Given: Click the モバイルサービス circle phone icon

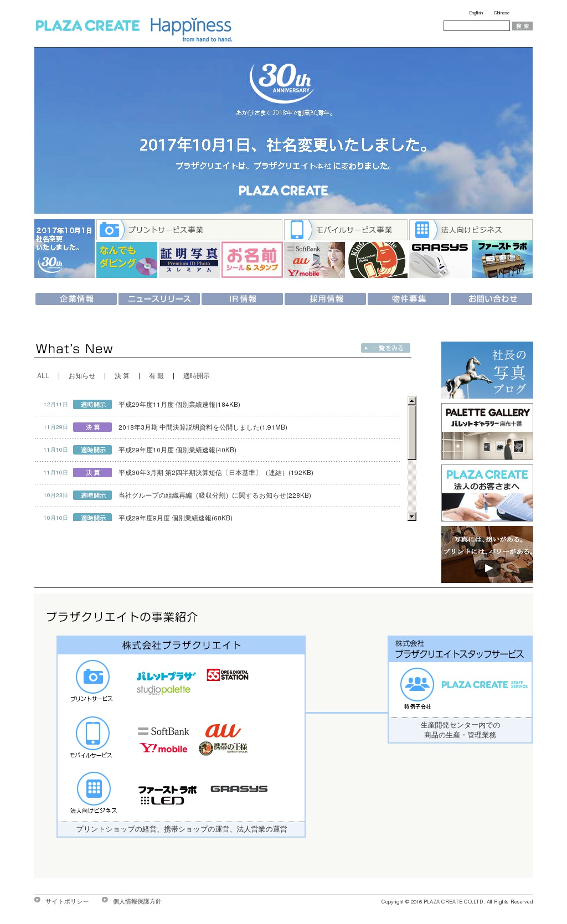Looking at the screenshot, I should click(x=92, y=733).
